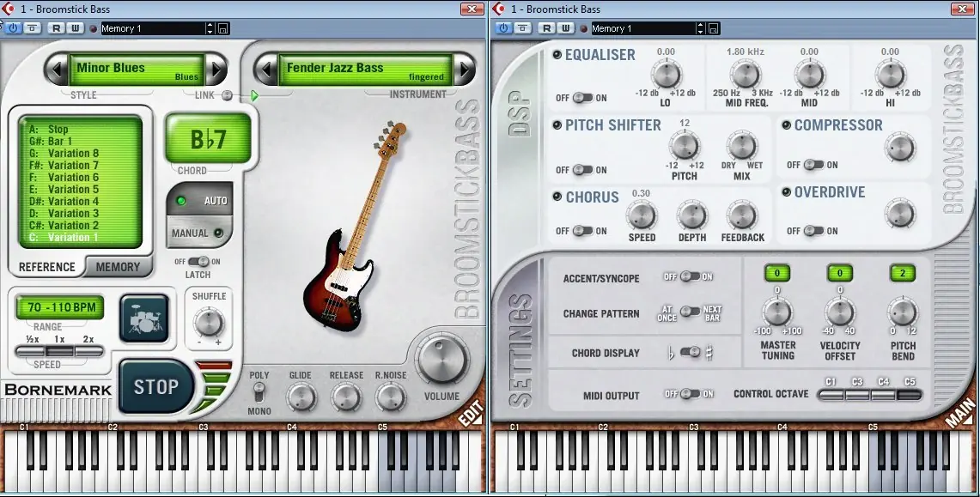Click the SHUFFLE knob
980x497 pixels.
(209, 322)
